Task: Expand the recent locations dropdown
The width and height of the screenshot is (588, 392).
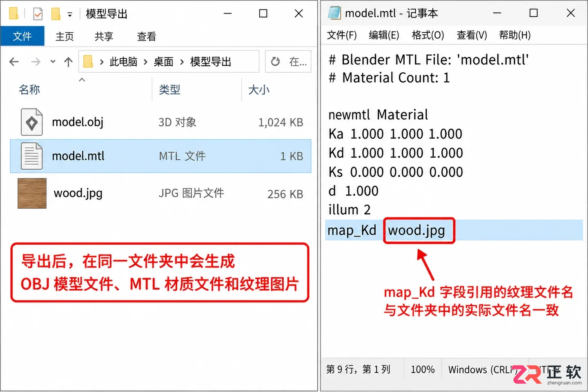Action: point(53,62)
